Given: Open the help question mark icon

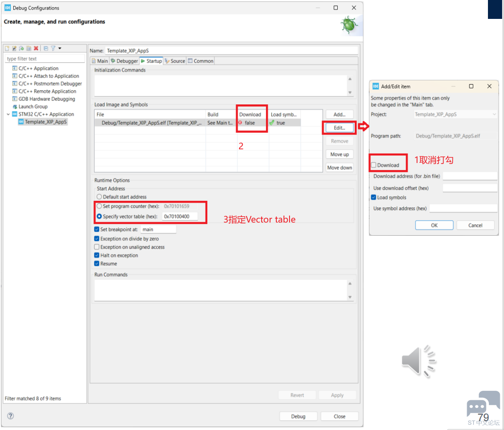Looking at the screenshot, I should point(10,416).
